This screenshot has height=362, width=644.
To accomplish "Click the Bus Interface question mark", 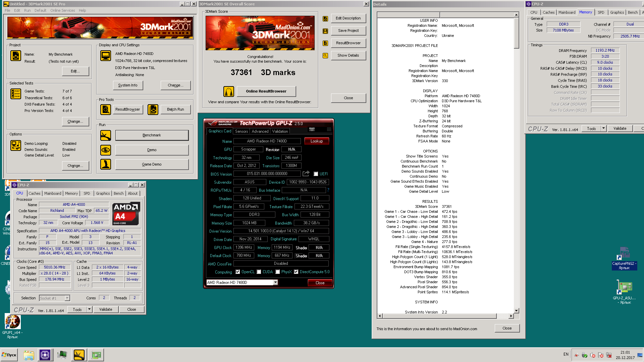I will [328, 190].
